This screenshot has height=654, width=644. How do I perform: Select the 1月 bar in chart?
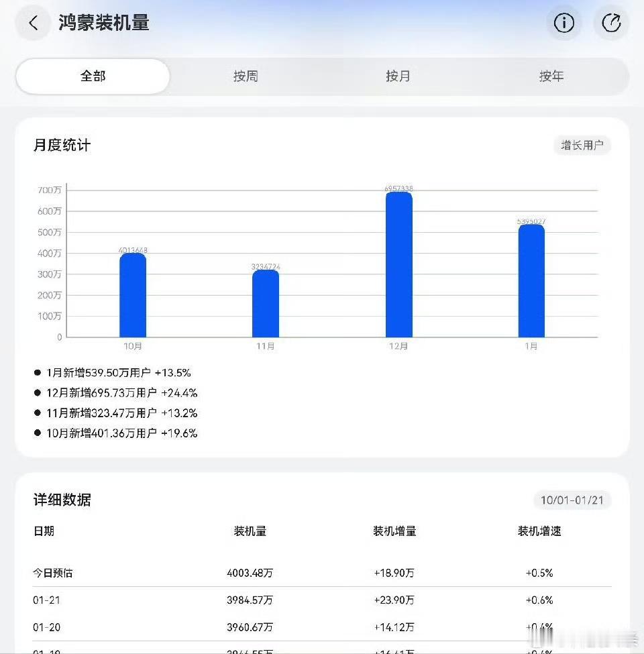pyautogui.click(x=531, y=280)
